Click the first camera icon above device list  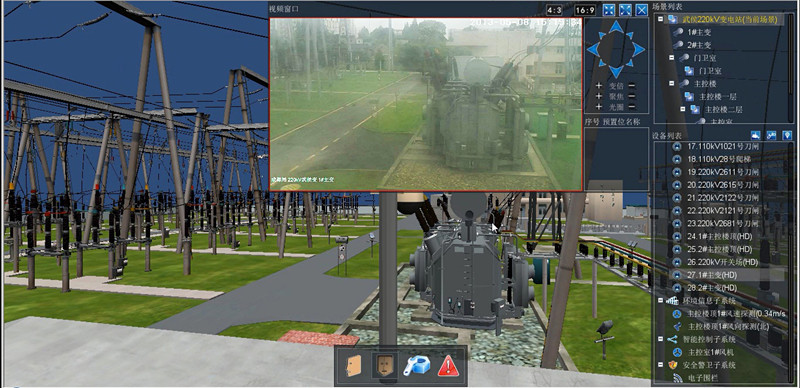pos(756,135)
